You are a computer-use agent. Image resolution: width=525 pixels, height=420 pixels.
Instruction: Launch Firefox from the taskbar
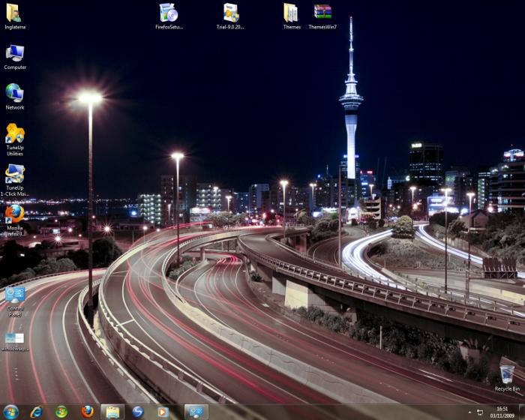click(87, 412)
